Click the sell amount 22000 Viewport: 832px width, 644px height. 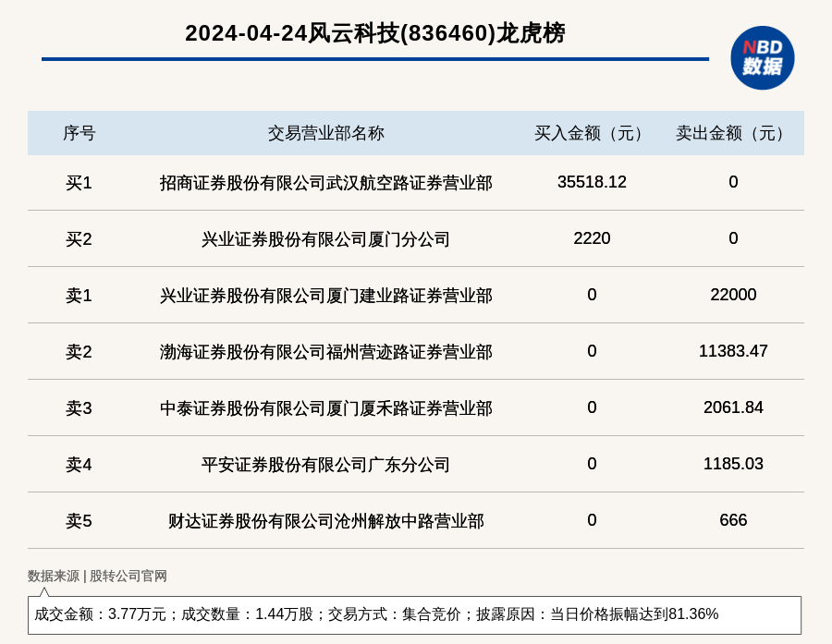tap(733, 295)
